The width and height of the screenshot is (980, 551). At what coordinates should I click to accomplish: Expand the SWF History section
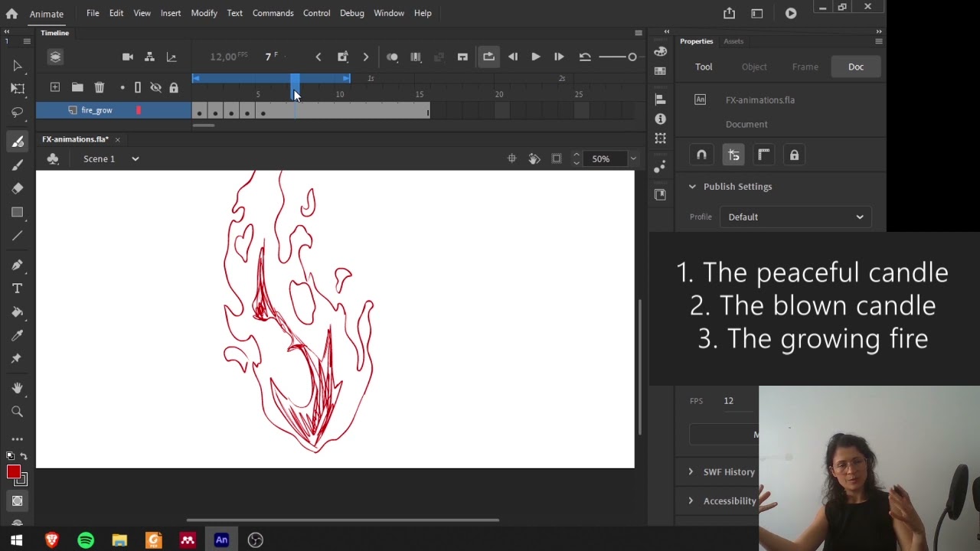pos(691,472)
